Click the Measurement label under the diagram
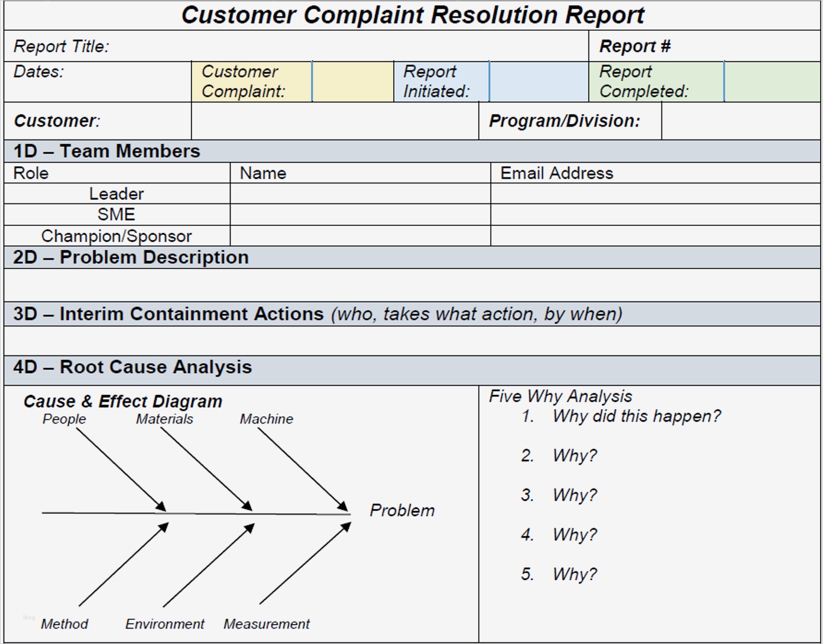 266,624
